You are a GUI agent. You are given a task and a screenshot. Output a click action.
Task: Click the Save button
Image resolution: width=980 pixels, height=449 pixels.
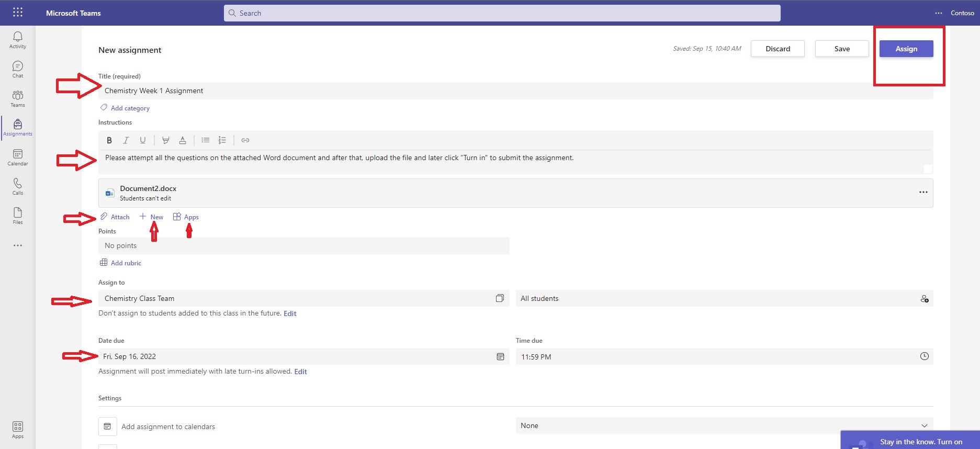(842, 49)
